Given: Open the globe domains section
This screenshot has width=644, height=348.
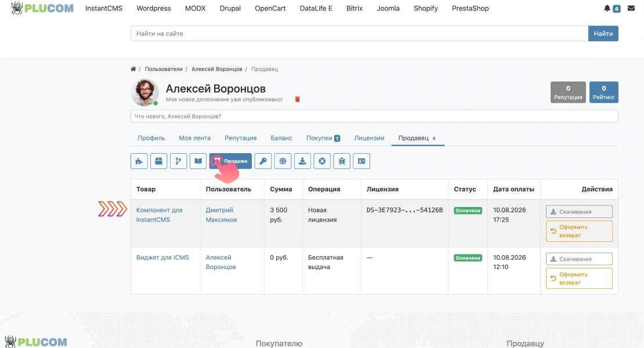Looking at the screenshot, I should [283, 161].
